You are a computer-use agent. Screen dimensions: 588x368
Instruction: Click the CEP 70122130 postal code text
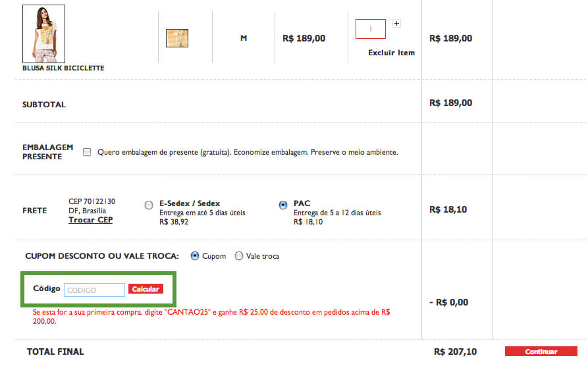point(92,201)
